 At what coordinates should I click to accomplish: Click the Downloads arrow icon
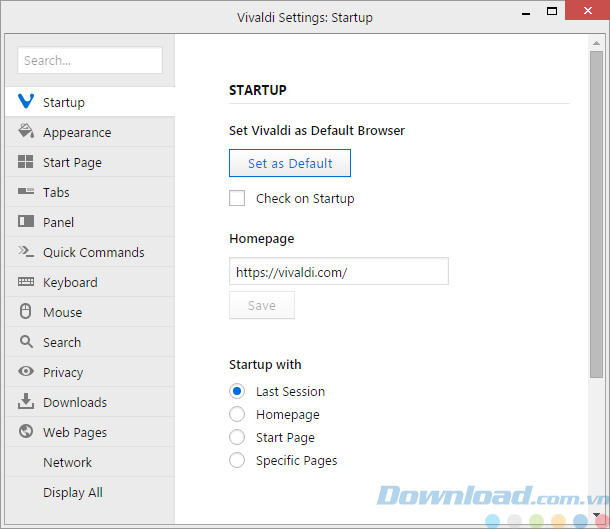click(x=26, y=402)
